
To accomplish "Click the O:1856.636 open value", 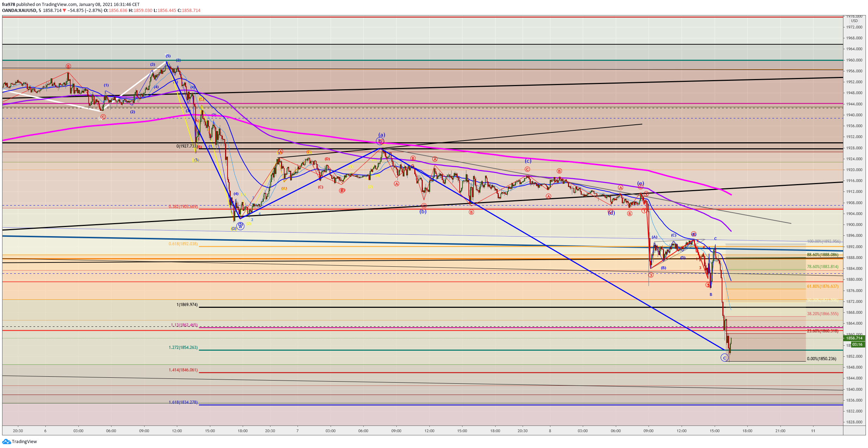I will (x=116, y=11).
